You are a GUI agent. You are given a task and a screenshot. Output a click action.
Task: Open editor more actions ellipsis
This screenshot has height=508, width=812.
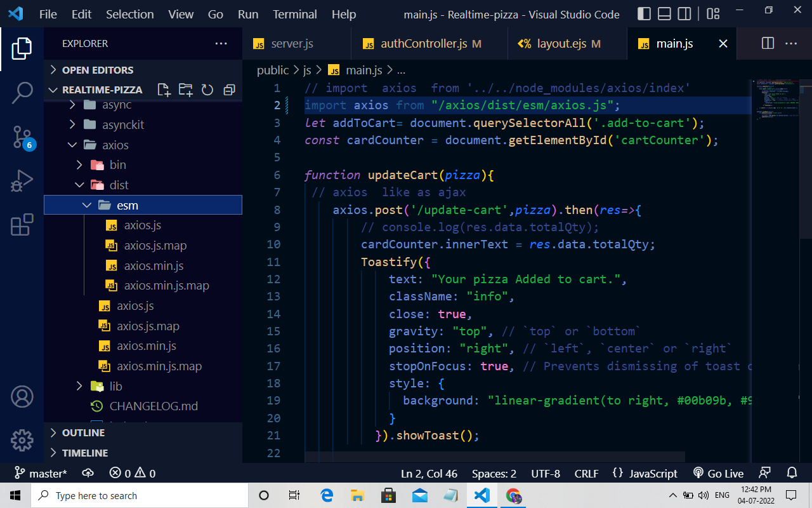click(x=791, y=44)
